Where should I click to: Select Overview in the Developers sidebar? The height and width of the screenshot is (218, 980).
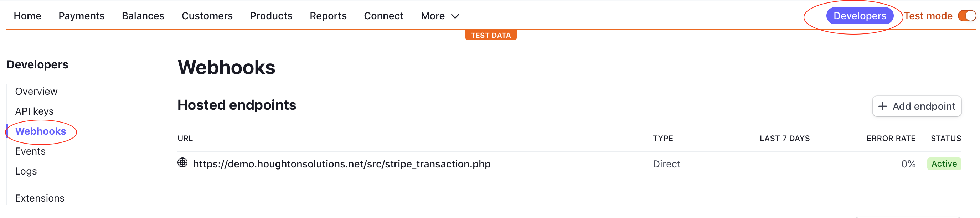pos(36,91)
